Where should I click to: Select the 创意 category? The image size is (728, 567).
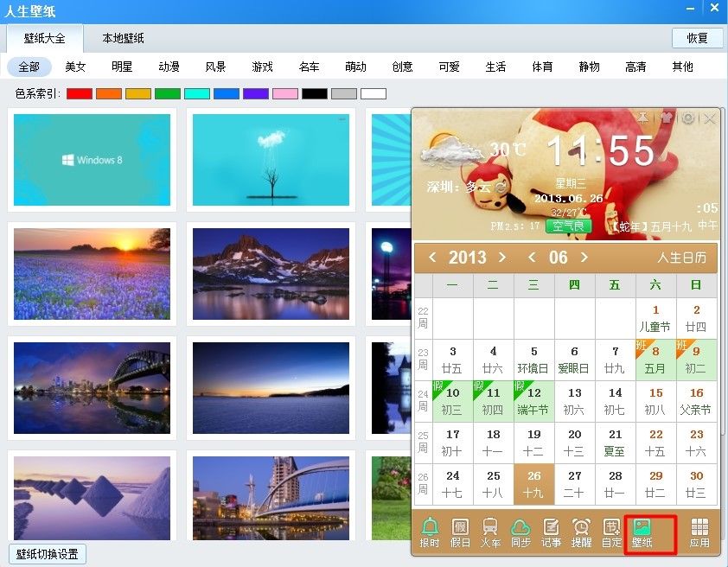[402, 67]
